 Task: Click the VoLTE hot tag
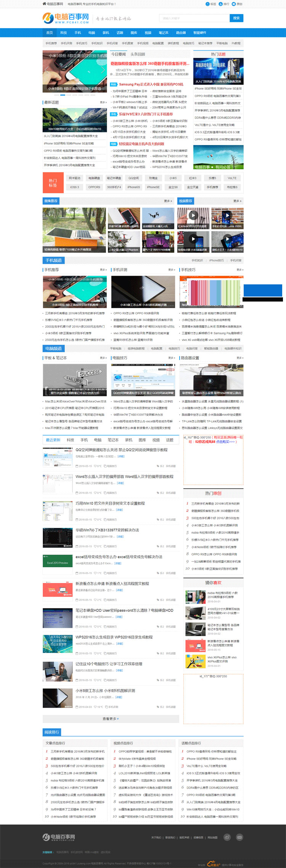(232, 178)
